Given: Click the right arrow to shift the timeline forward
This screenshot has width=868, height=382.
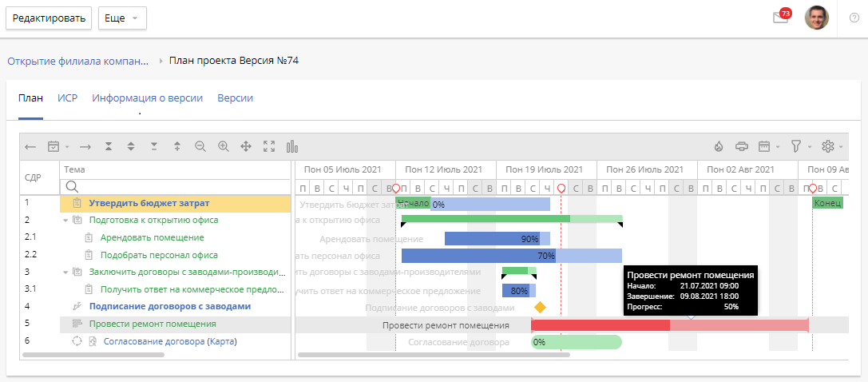Looking at the screenshot, I should coord(85,147).
